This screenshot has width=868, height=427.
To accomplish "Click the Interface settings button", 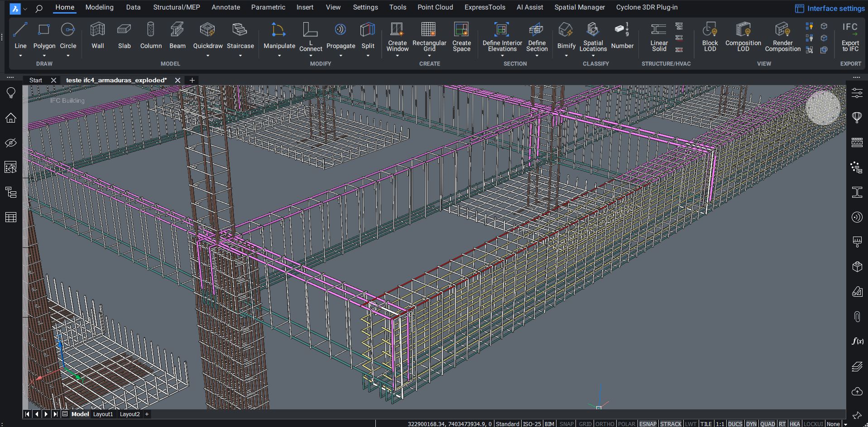I will (830, 8).
